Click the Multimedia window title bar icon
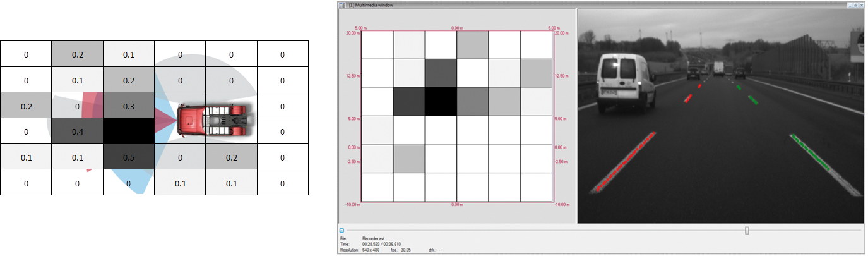 tap(342, 4)
